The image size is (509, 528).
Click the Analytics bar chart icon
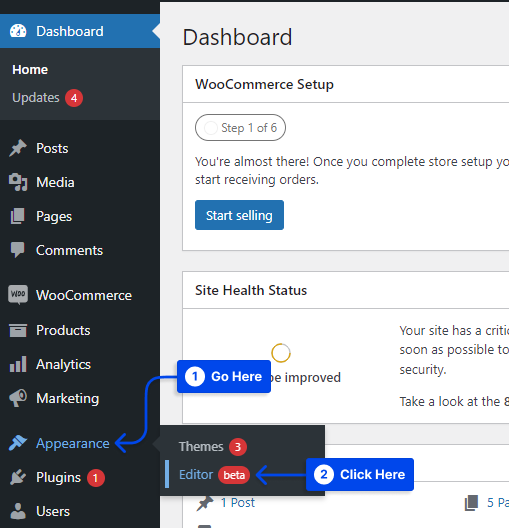pos(18,364)
